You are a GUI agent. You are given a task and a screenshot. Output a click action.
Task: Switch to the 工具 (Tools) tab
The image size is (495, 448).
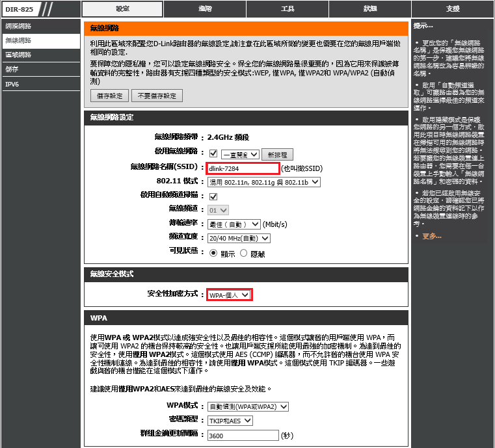click(288, 8)
